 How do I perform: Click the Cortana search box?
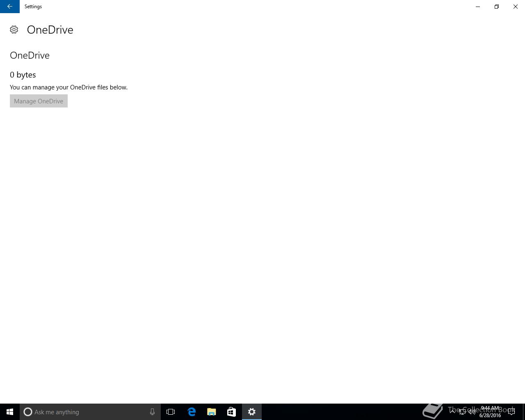[x=90, y=412]
